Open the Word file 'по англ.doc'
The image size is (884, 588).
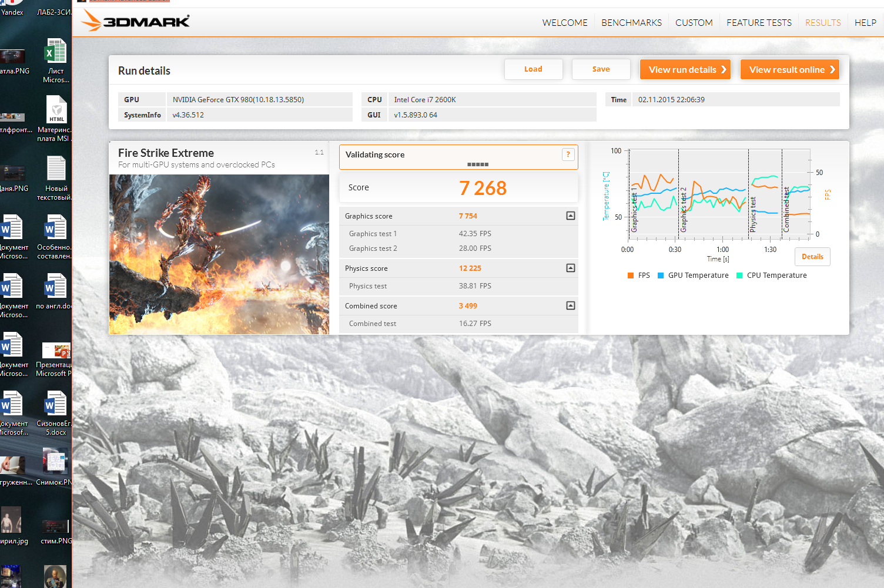(56, 291)
